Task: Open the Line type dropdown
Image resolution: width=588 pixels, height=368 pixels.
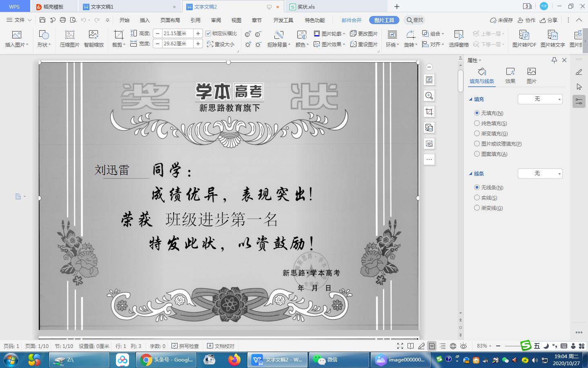Action: click(540, 173)
